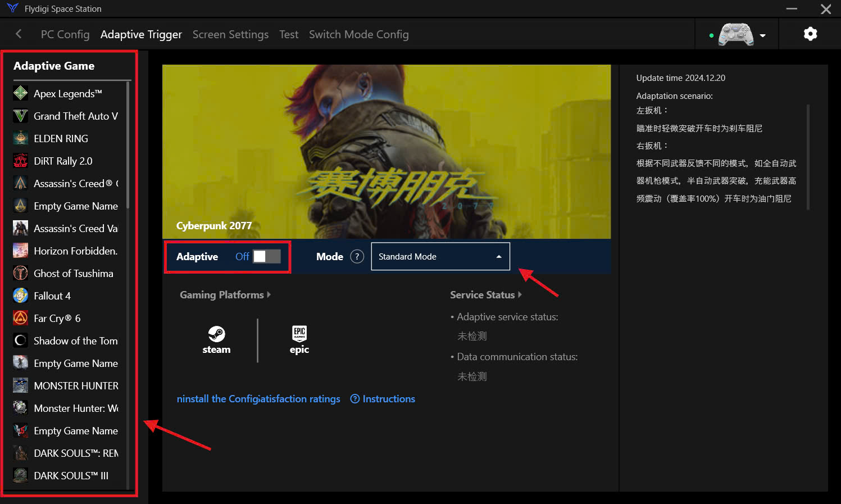Image resolution: width=841 pixels, height=504 pixels.
Task: Click the controller device icon
Action: click(736, 34)
